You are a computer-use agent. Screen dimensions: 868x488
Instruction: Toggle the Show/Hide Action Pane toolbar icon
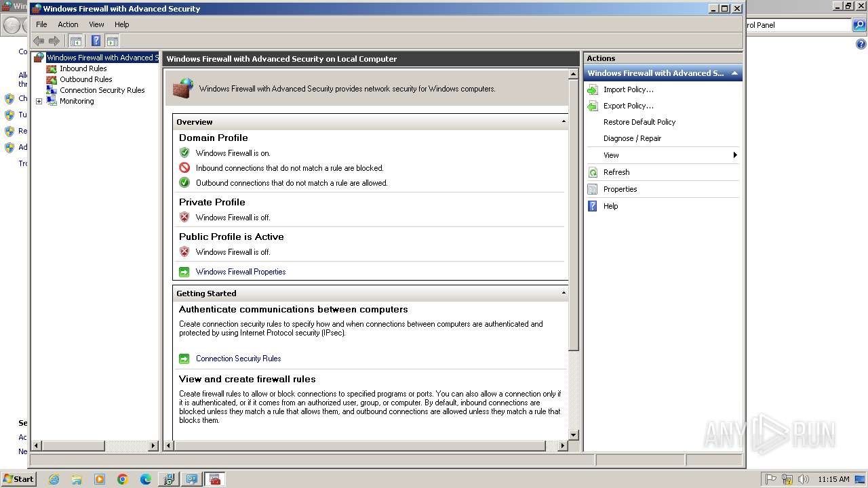coord(112,41)
